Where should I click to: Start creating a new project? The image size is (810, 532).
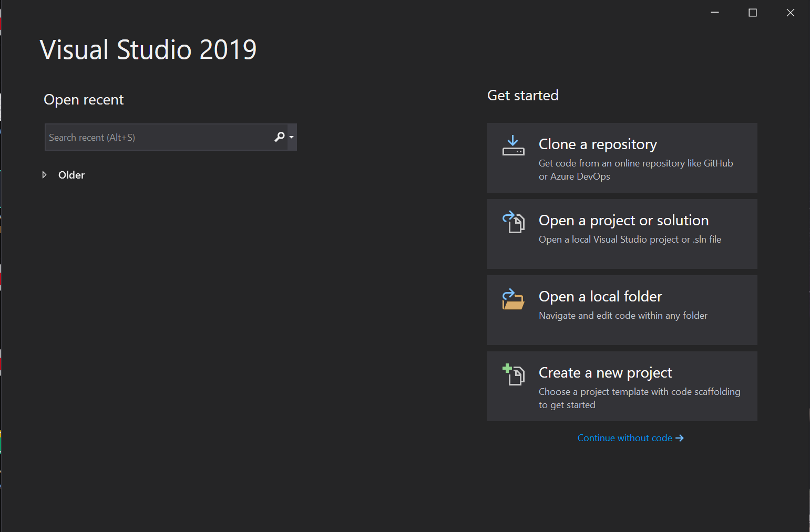click(x=622, y=386)
